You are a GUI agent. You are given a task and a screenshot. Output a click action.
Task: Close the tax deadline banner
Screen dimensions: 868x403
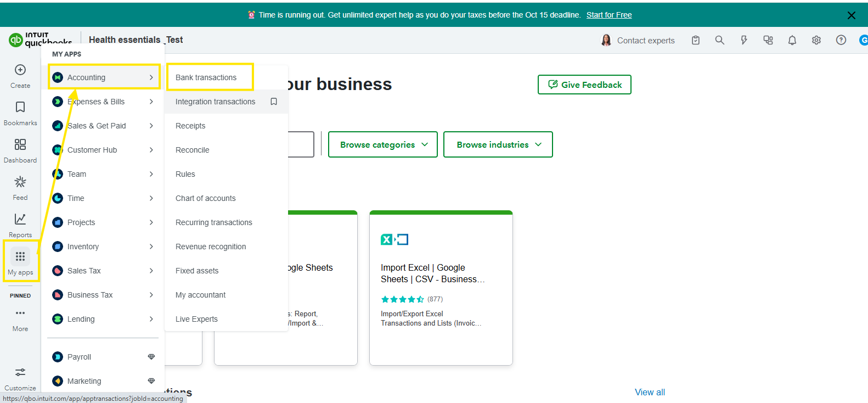(852, 15)
